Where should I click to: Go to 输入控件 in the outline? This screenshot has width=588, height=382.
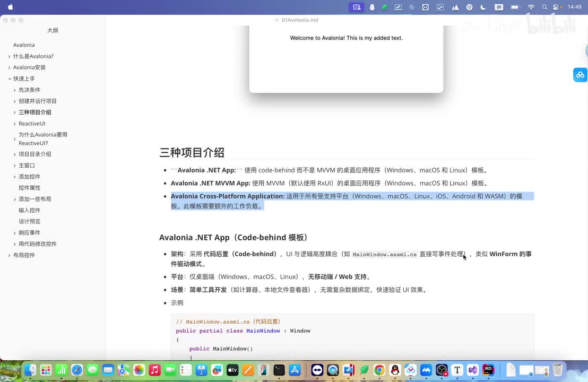pyautogui.click(x=30, y=210)
